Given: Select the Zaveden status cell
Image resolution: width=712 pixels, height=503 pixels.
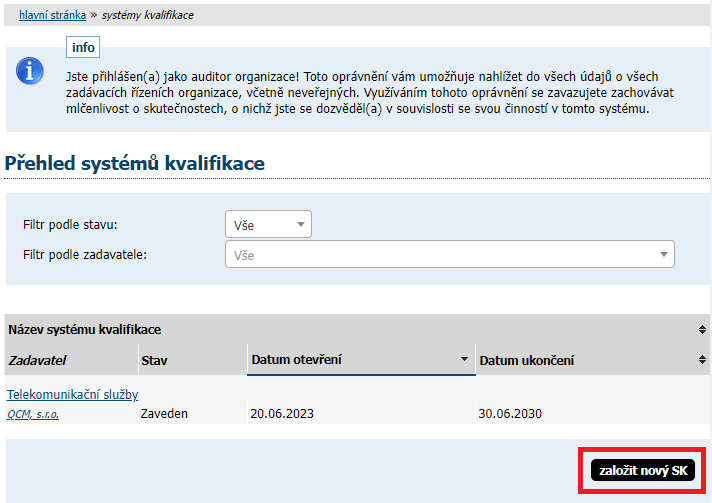Looking at the screenshot, I should pos(164,413).
